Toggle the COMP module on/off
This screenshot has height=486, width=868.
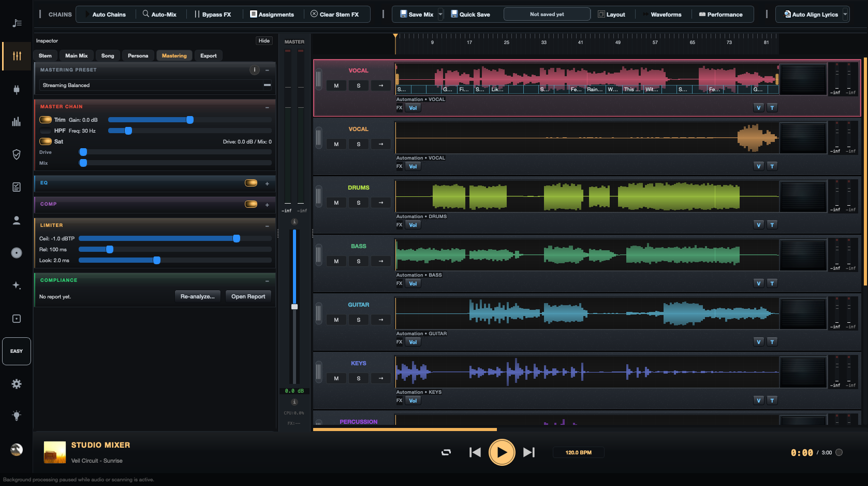coord(251,204)
